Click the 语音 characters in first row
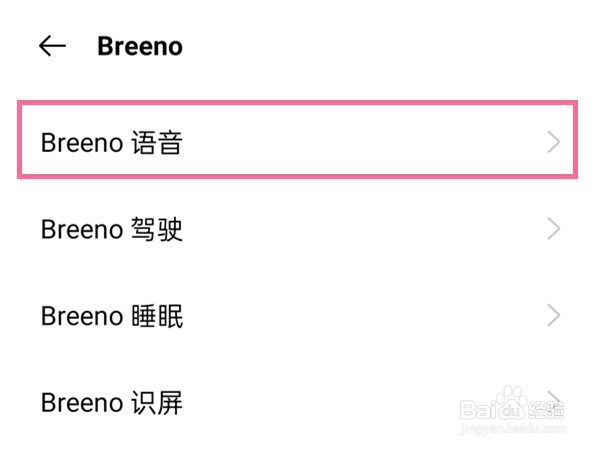The width and height of the screenshot is (600, 450). coord(157,143)
